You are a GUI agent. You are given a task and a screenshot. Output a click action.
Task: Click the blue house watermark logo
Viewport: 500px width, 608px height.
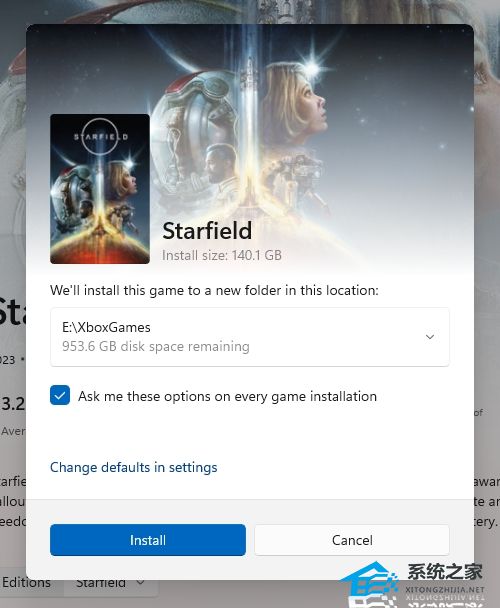tap(369, 584)
